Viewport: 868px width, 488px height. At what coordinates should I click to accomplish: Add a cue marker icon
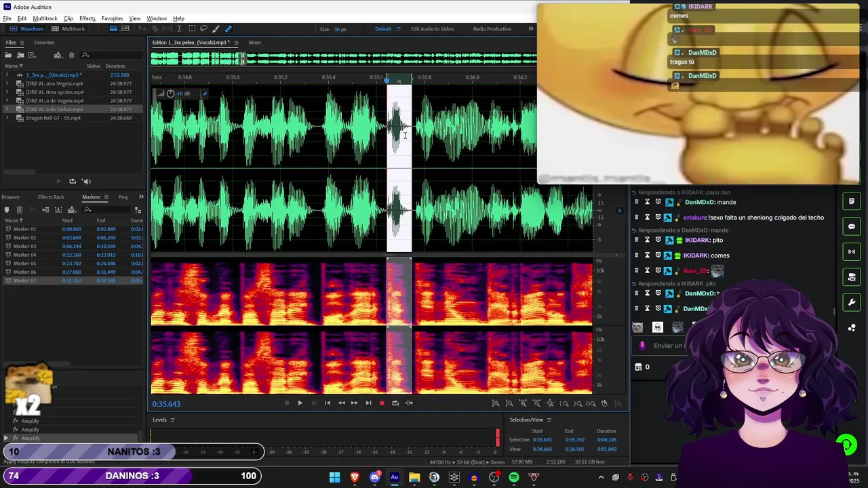click(x=7, y=209)
